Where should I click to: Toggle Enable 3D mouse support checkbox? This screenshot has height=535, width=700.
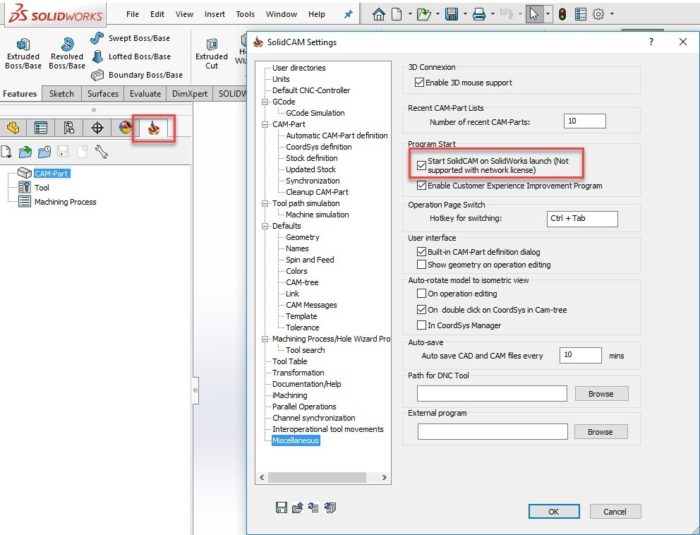point(419,83)
